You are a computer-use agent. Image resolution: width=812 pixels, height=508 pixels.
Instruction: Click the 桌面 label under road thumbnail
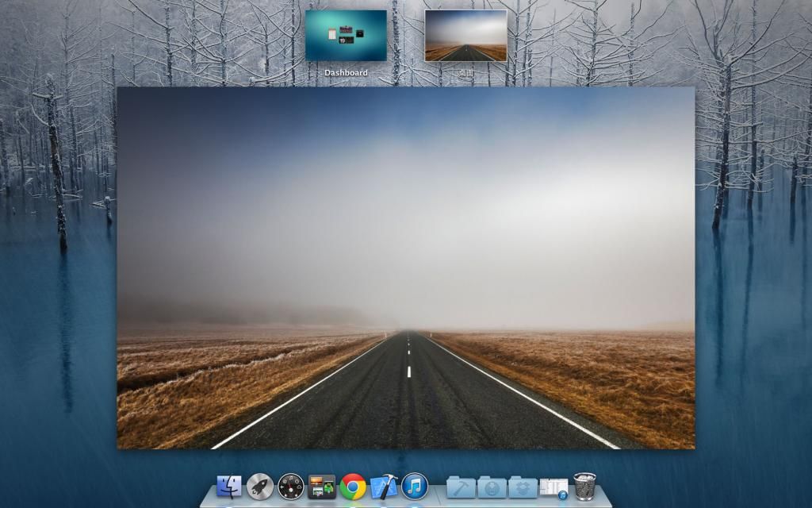click(x=465, y=72)
